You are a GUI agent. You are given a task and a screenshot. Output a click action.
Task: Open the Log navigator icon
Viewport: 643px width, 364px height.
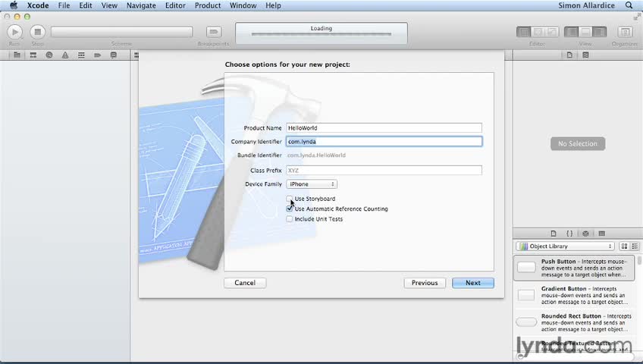coord(114,55)
